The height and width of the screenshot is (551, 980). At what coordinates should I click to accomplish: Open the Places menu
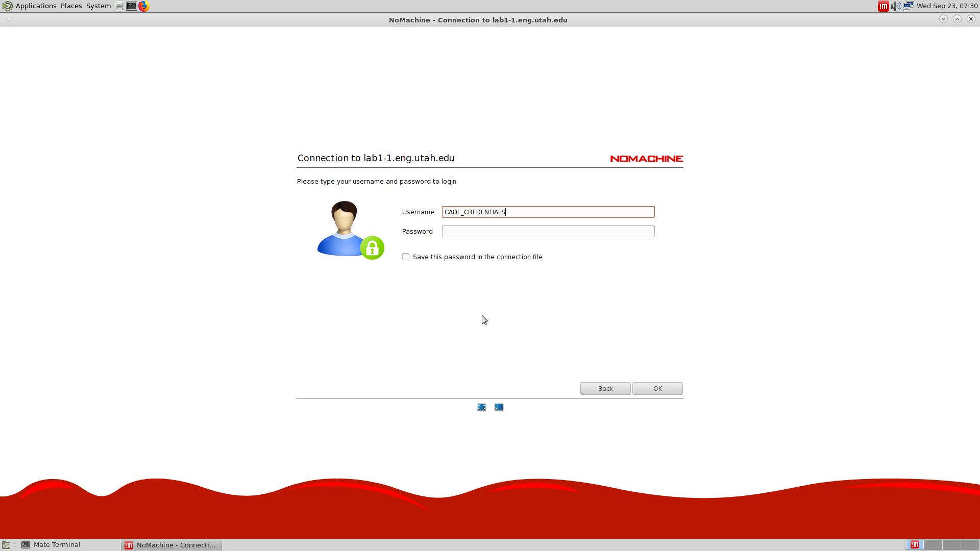click(71, 6)
